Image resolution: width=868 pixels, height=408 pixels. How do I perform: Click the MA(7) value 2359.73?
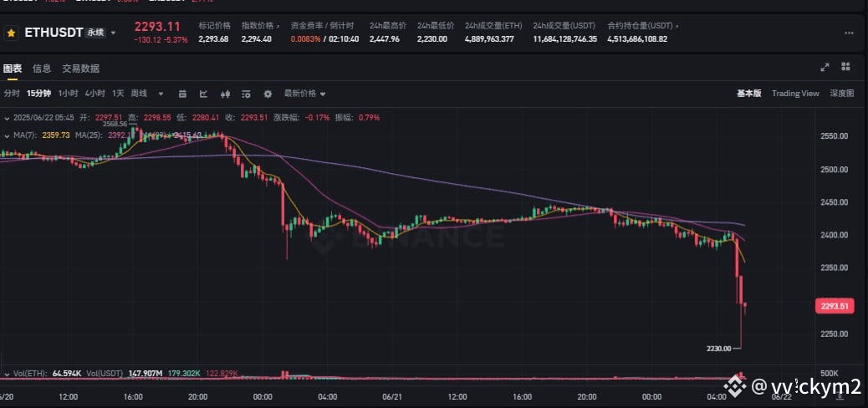click(x=56, y=135)
